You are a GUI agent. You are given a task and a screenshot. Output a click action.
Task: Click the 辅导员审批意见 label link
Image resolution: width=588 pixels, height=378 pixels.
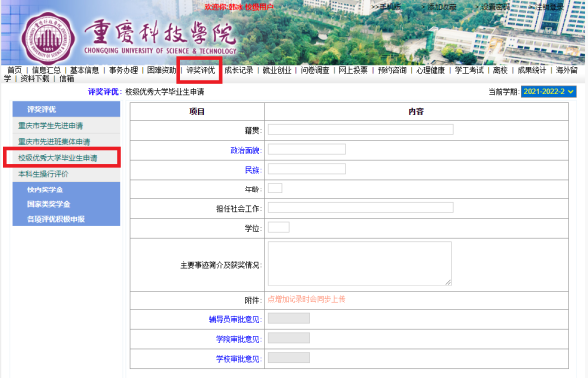(x=234, y=319)
